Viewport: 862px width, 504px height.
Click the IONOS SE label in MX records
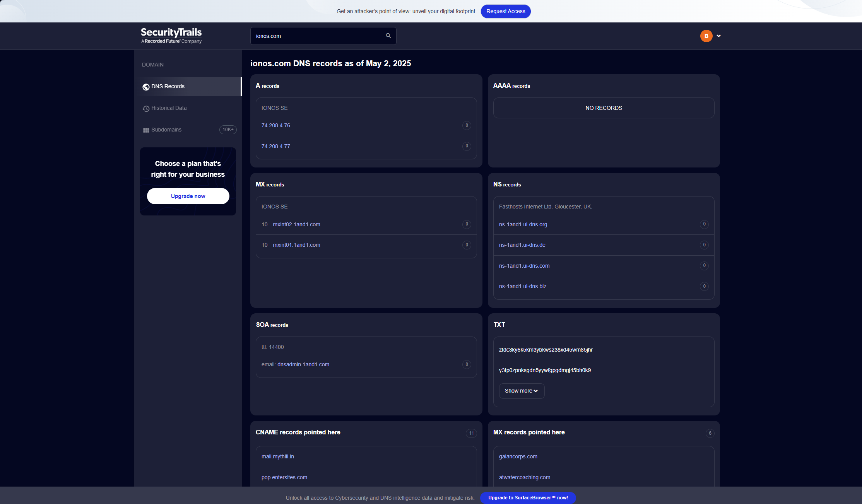point(274,207)
